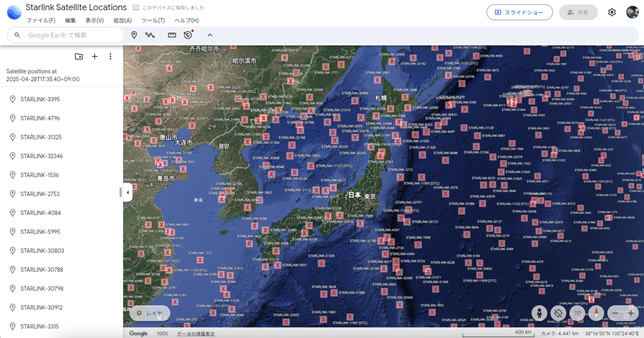Click the 共有 share button
Viewport: 644px width, 338px height.
point(578,12)
